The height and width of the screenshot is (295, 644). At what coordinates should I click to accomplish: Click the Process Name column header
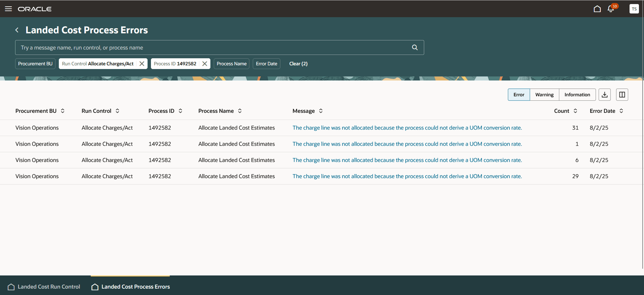coord(216,111)
